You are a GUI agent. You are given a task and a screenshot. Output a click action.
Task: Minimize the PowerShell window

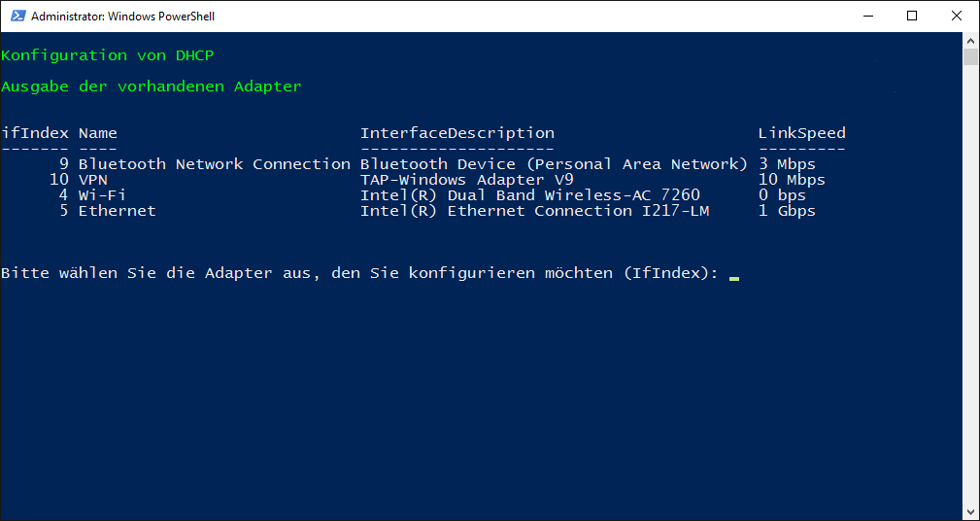point(867,17)
